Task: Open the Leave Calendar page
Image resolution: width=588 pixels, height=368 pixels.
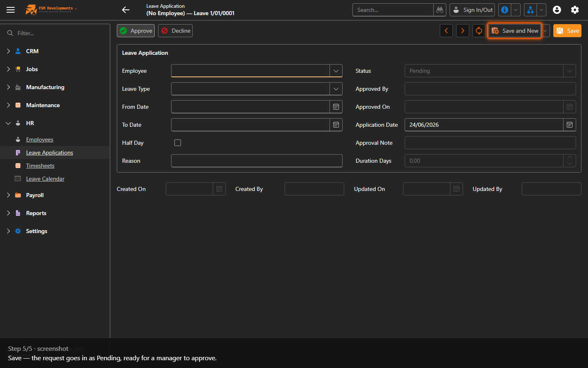Action: click(45, 179)
